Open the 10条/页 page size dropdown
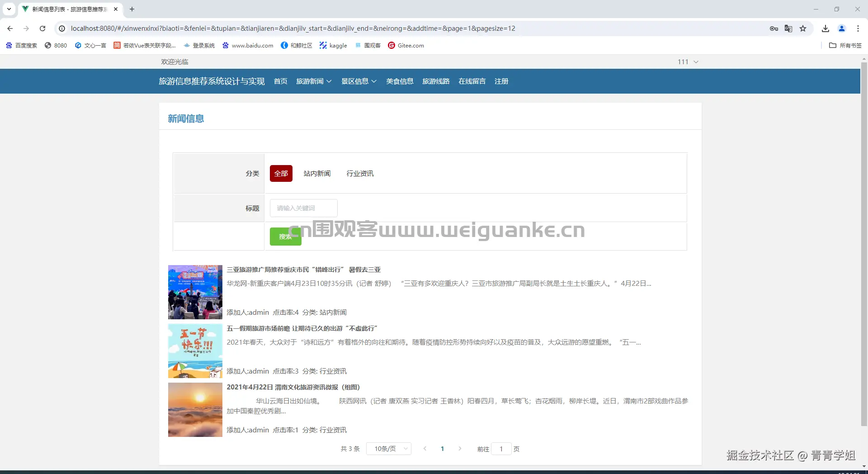The height and width of the screenshot is (474, 868). 389,449
